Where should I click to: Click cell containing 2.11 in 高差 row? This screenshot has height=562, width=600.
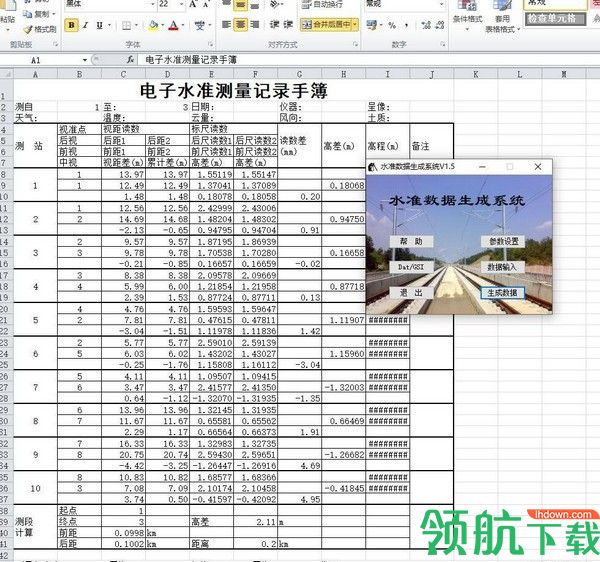(255, 522)
